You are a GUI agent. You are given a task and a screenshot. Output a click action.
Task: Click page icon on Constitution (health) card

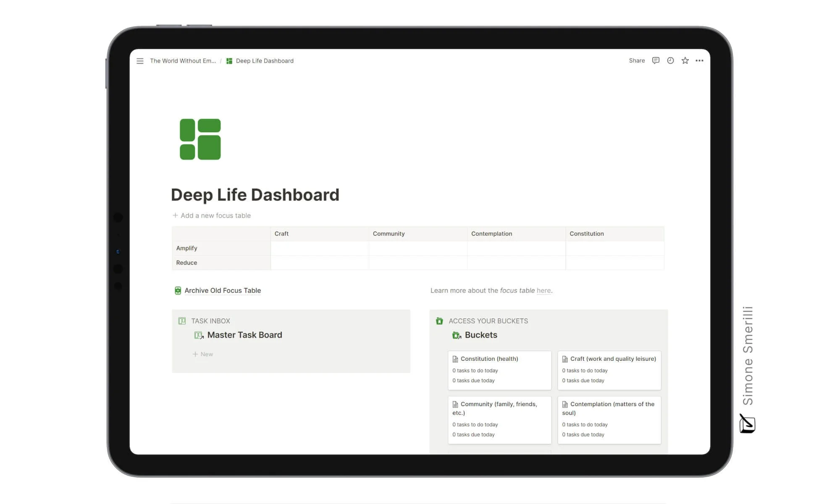tap(455, 359)
